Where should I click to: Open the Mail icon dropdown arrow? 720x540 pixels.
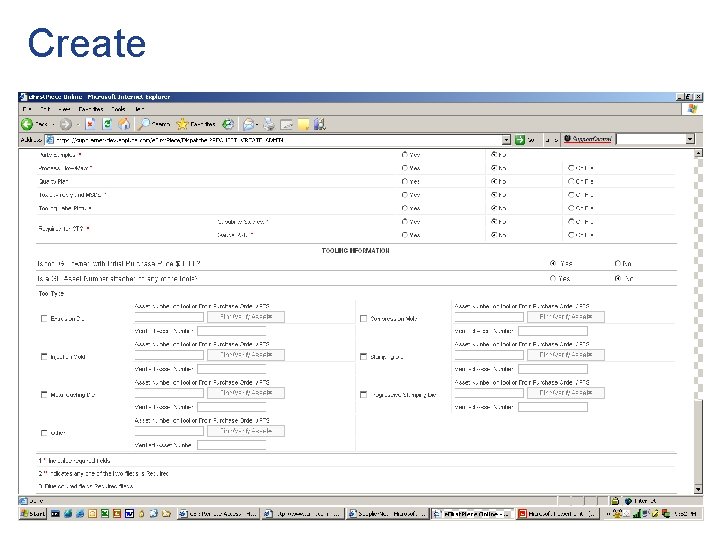click(x=257, y=124)
